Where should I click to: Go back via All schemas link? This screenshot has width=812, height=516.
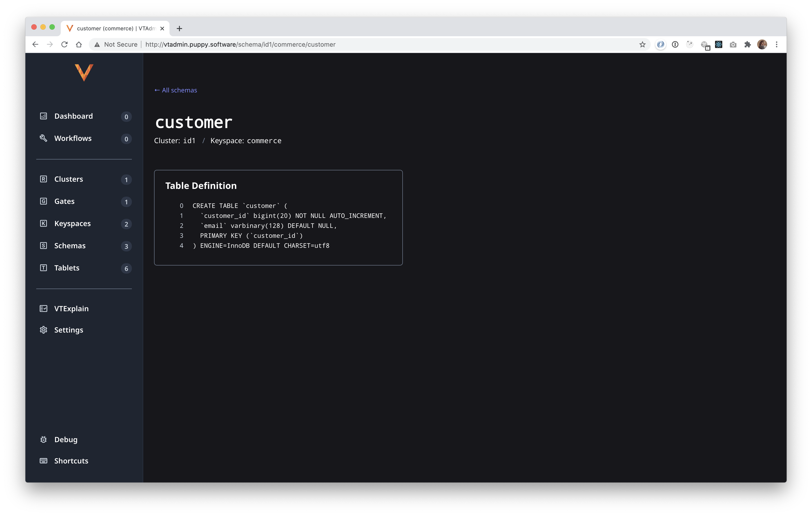click(176, 90)
